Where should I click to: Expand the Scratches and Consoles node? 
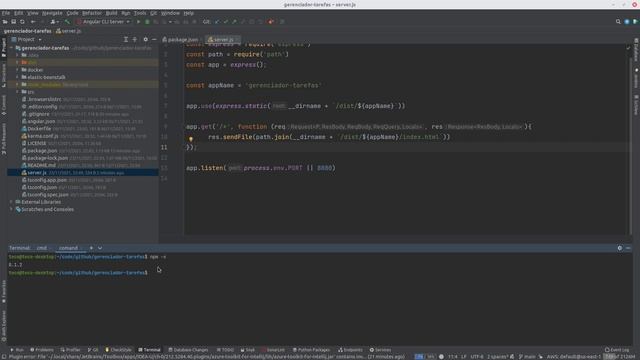pos(12,209)
